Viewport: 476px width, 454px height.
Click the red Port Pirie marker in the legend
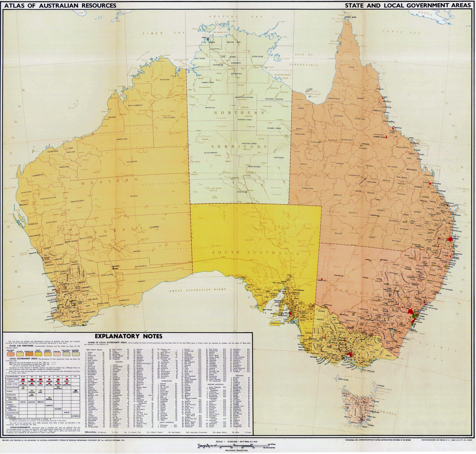[49, 383]
